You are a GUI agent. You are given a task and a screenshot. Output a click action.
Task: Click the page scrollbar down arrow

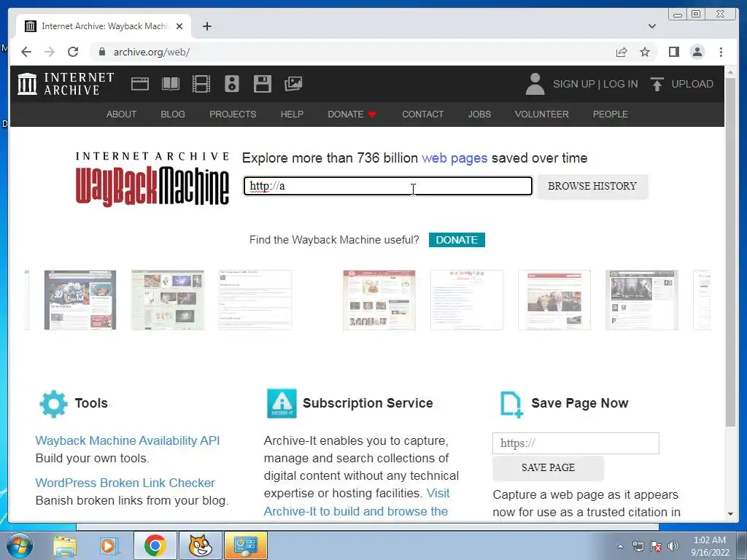(x=730, y=514)
